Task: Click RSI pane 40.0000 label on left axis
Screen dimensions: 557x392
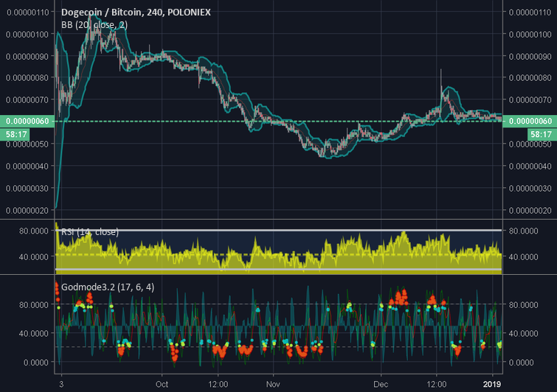Action: click(x=34, y=256)
